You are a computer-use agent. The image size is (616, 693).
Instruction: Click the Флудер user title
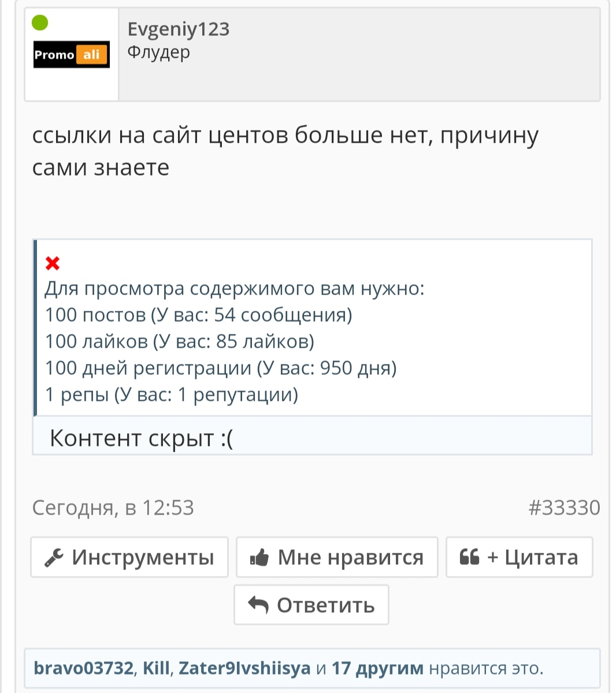pyautogui.click(x=158, y=53)
